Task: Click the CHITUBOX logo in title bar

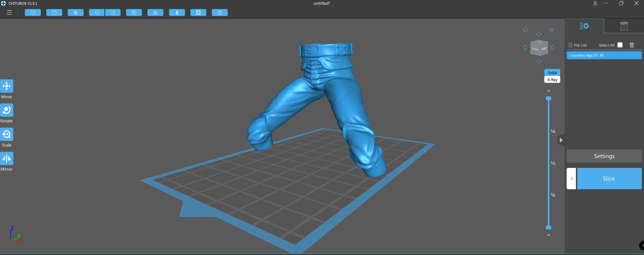Action: 4,3
